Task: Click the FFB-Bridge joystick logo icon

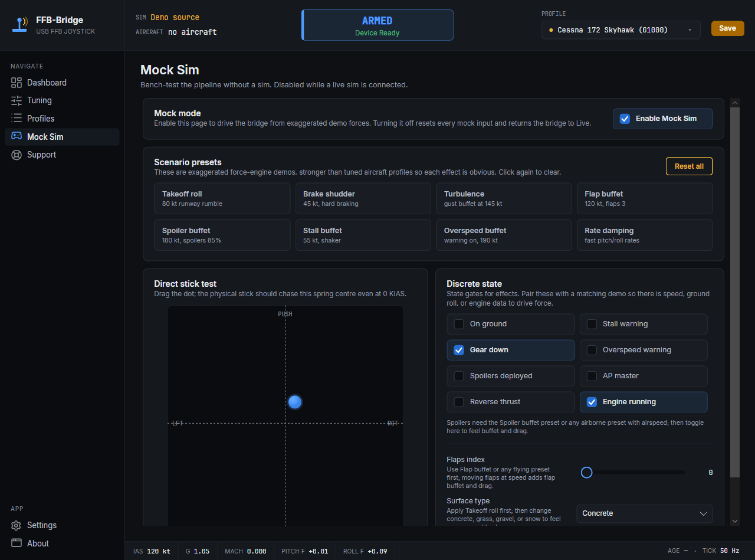Action: click(21, 25)
